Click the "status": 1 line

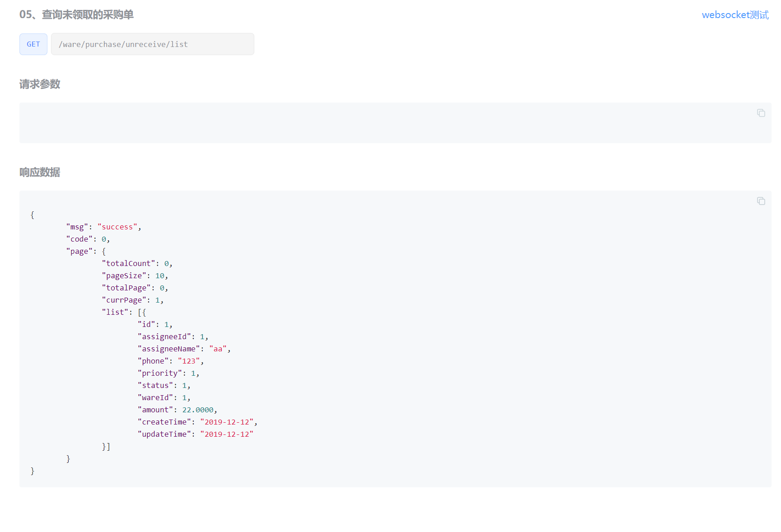(164, 386)
